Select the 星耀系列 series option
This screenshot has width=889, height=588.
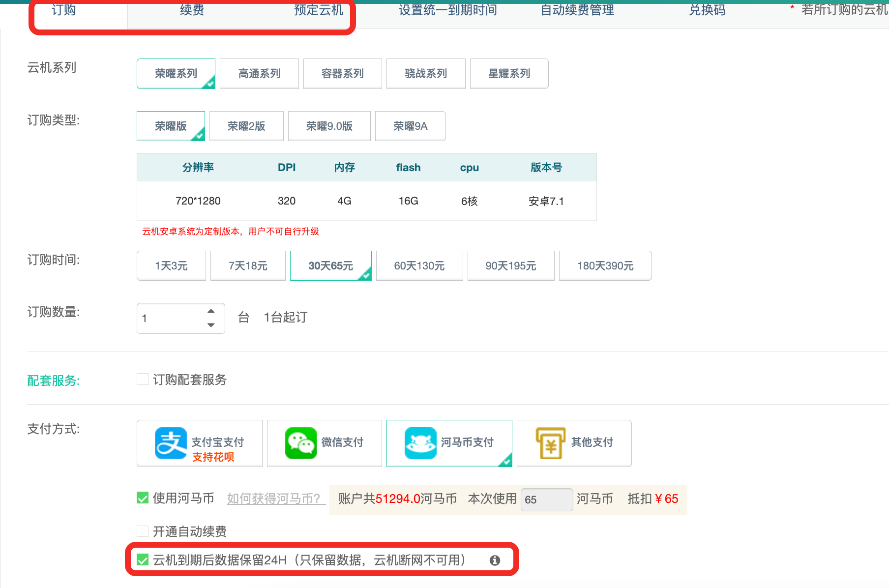click(509, 74)
